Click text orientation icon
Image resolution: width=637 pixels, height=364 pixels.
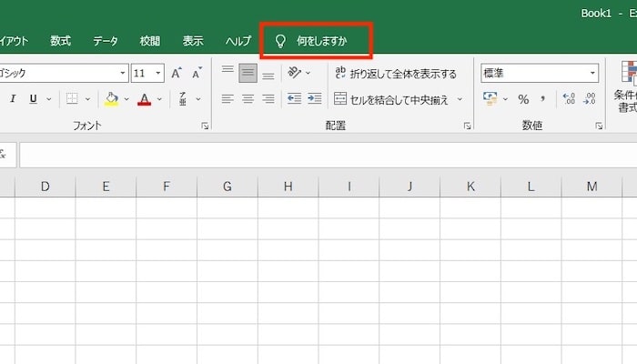click(295, 73)
